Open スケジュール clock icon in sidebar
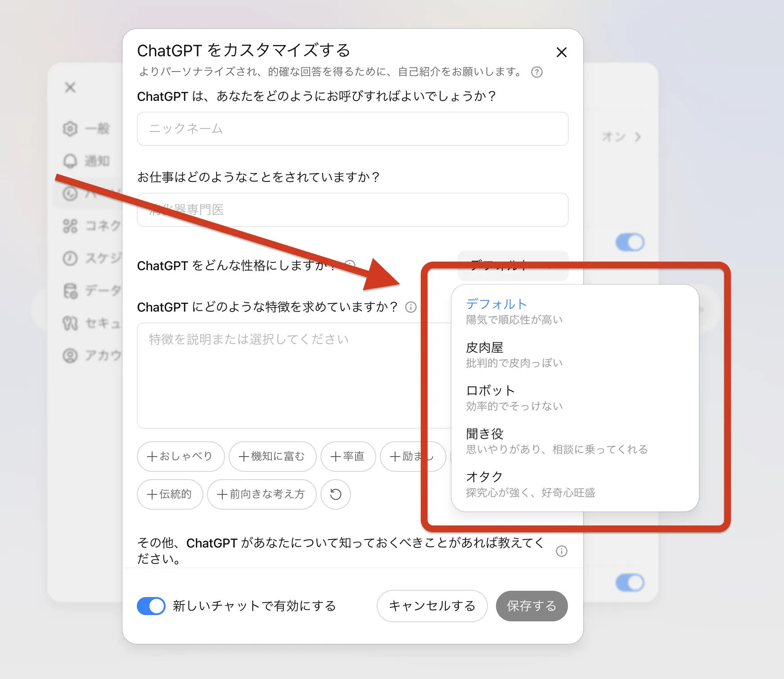 point(70,258)
